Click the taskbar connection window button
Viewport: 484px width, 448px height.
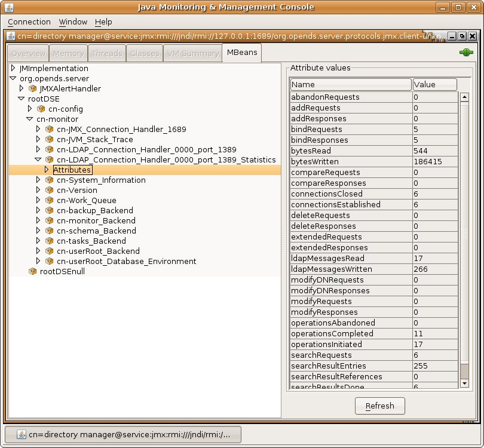(123, 434)
